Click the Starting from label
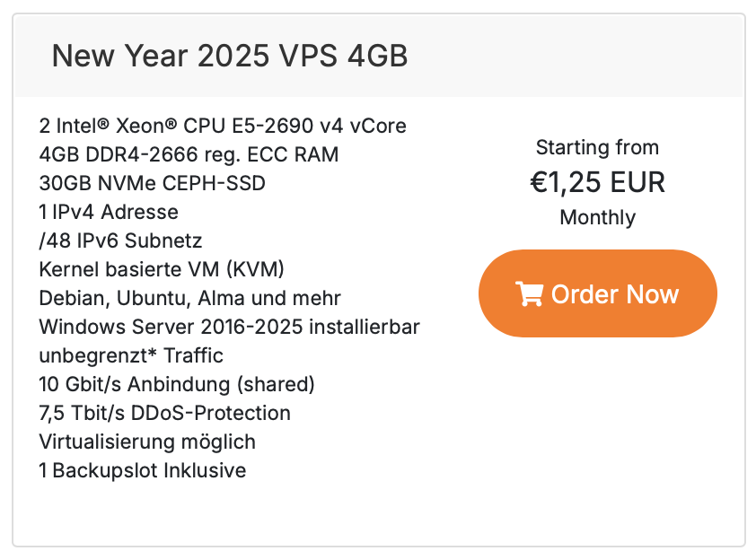Viewport: 756px width, 551px height. 597,147
